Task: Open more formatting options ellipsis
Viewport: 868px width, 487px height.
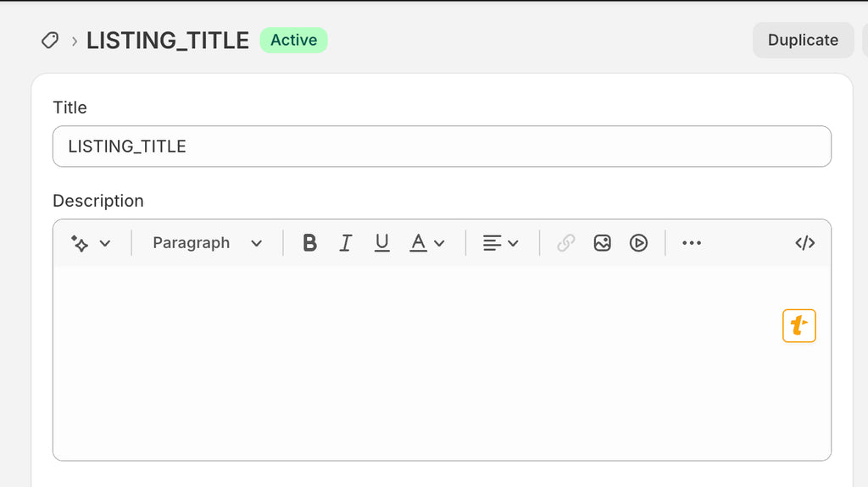Action: (x=692, y=243)
